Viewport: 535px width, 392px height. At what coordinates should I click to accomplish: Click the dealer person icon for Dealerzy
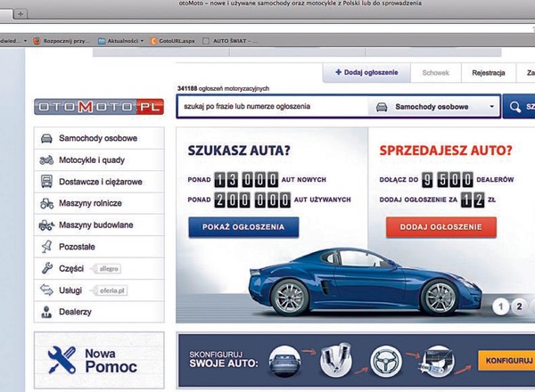(46, 312)
